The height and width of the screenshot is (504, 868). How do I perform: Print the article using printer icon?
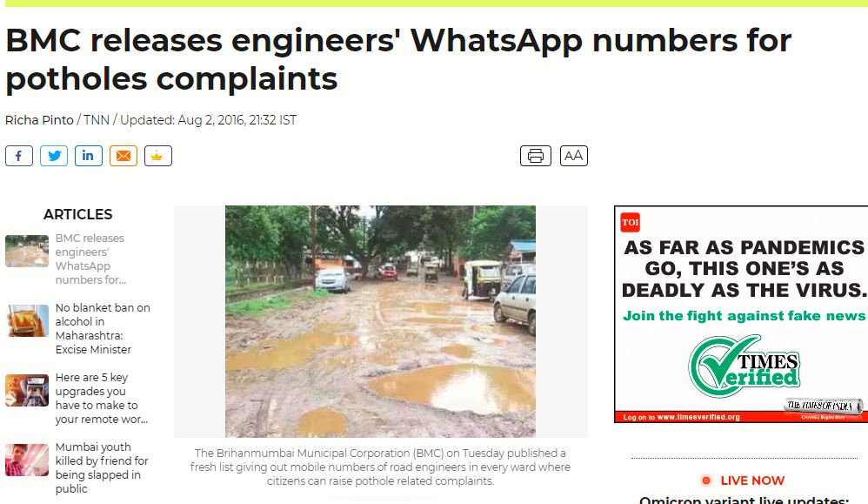coord(535,156)
